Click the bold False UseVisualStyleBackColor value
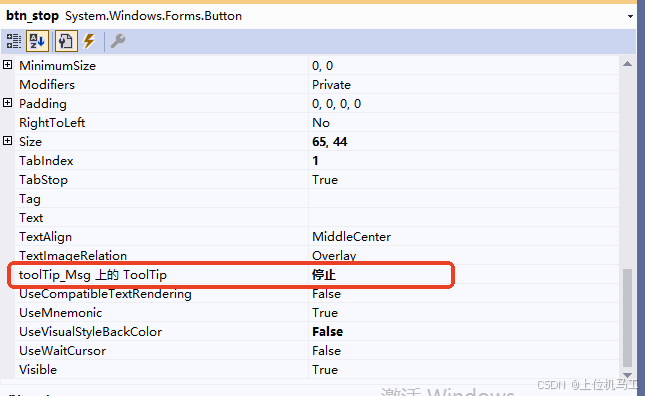Viewport: 645px width, 396px height. pos(327,332)
